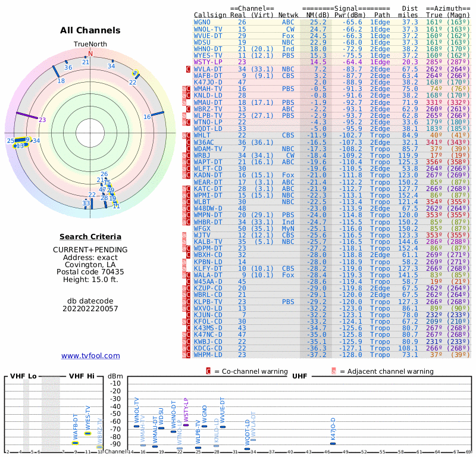Click channel 25 label on radar plot
Viewport: 476px width, 457px height.
(x=11, y=140)
